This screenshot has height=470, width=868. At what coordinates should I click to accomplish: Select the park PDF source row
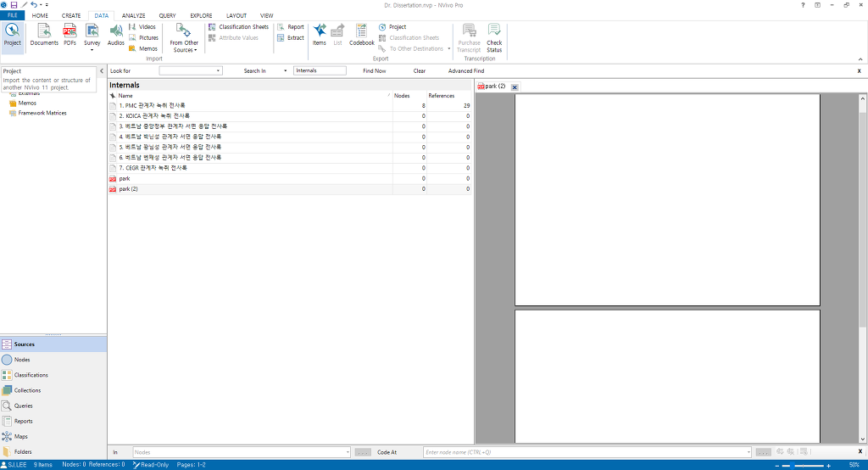pos(290,178)
